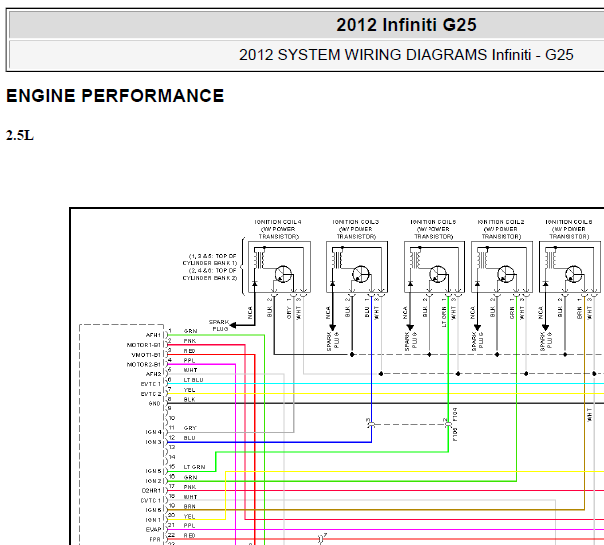604x545 pixels.
Task: Click the cylinder bank location note
Action: click(210, 267)
